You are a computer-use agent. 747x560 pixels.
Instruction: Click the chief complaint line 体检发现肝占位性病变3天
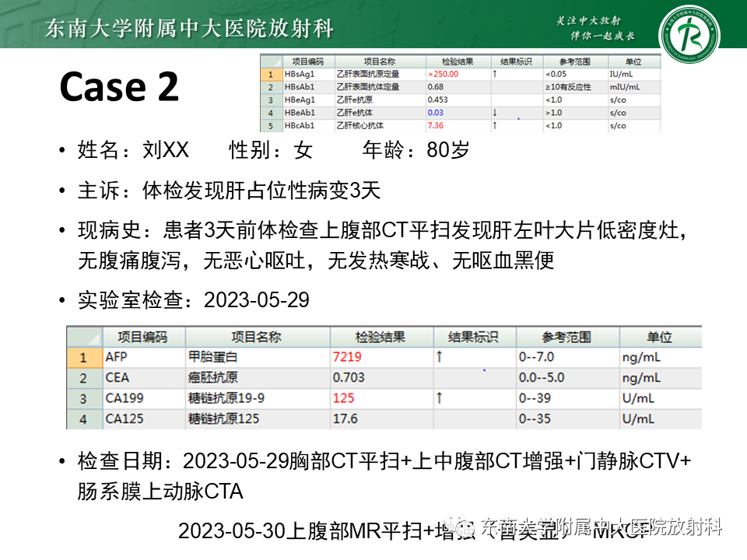[x=261, y=191]
